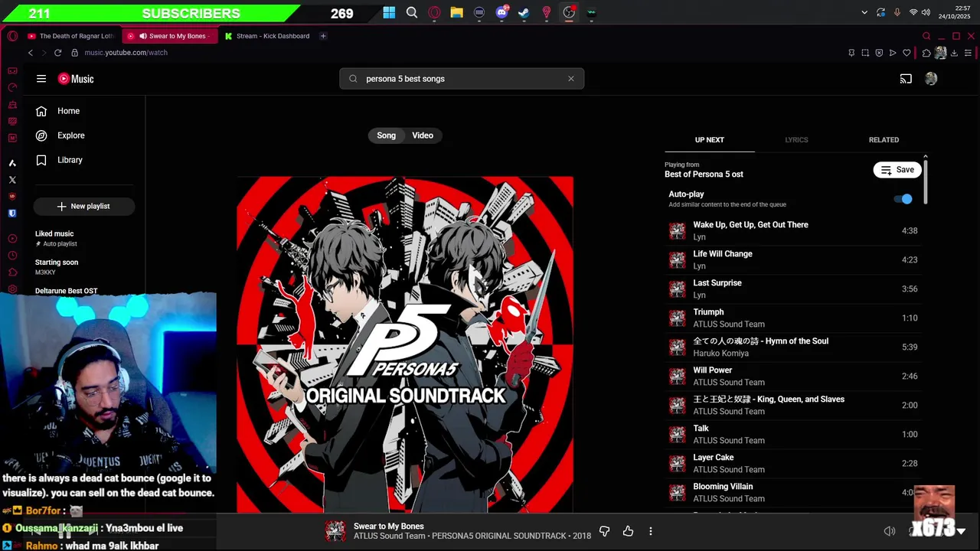Image resolution: width=980 pixels, height=551 pixels.
Task: Open the browser downloads icon
Action: point(954,53)
